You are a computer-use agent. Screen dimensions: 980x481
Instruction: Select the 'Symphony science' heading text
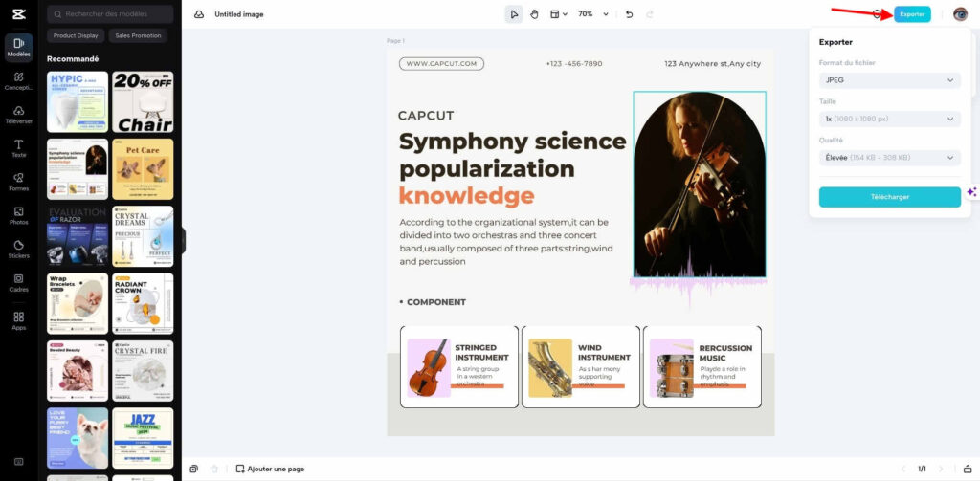pos(513,142)
